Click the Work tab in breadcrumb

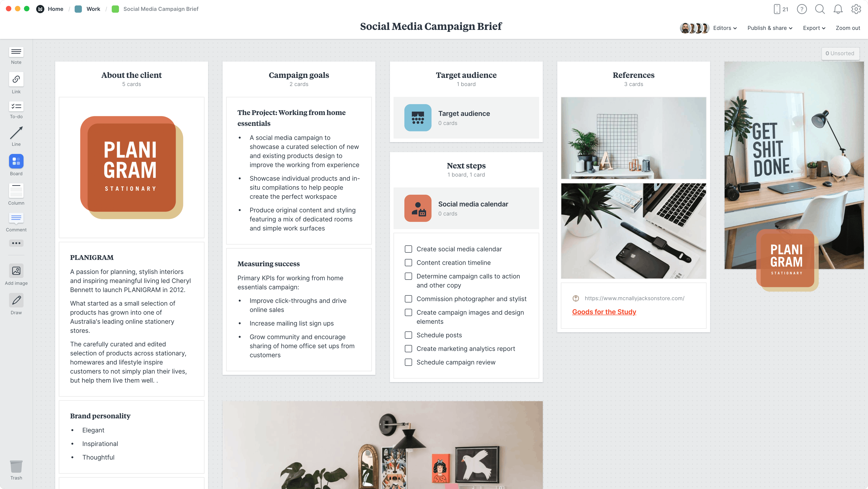pos(92,9)
